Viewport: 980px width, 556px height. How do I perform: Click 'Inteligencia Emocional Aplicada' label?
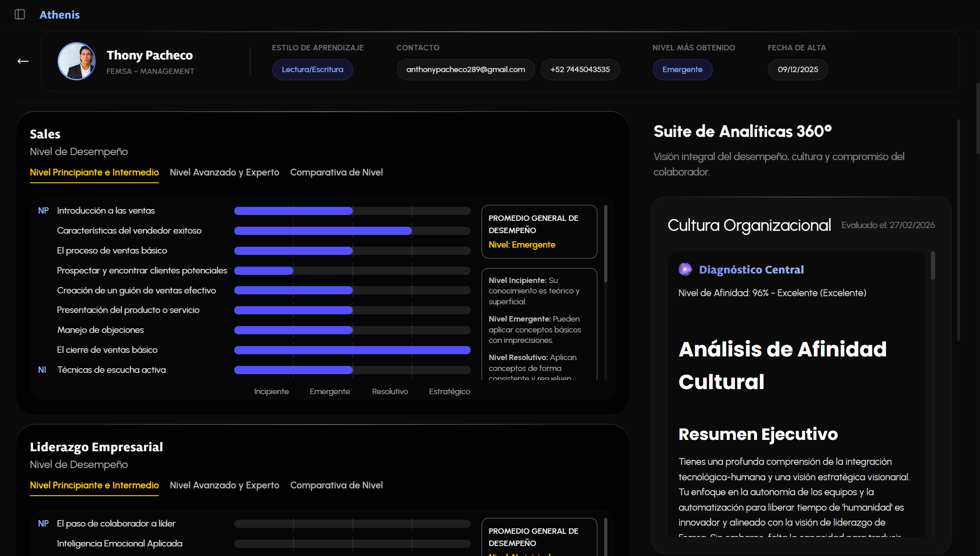[x=119, y=543]
